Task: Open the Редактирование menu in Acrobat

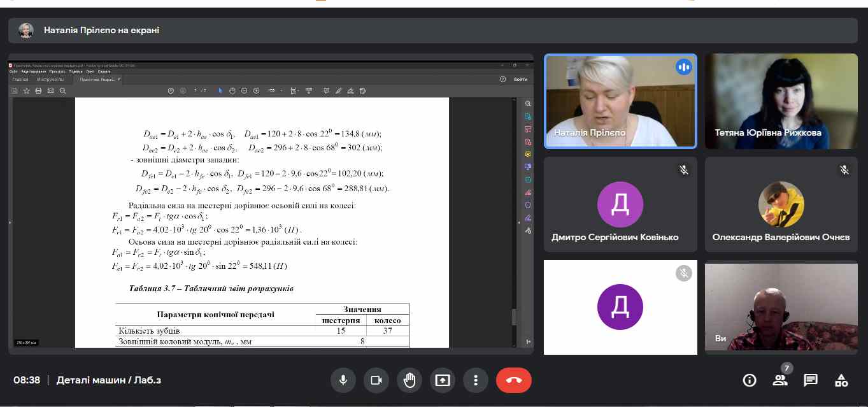Action: (x=33, y=71)
